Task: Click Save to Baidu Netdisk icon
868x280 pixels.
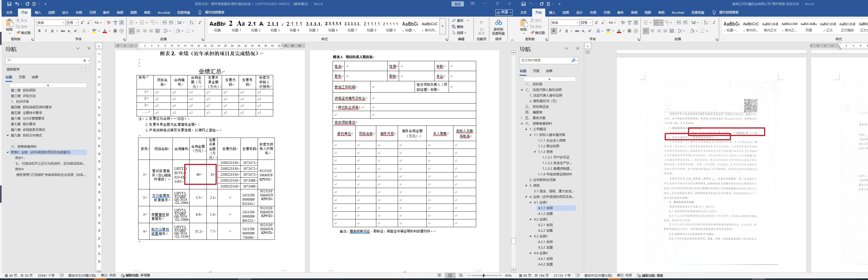Action: tap(498, 27)
